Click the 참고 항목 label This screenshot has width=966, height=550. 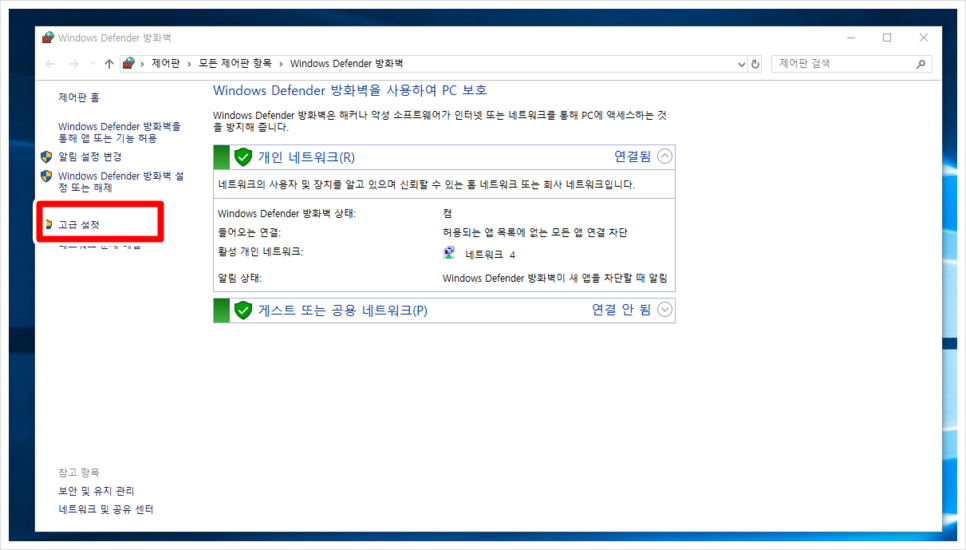pos(79,472)
